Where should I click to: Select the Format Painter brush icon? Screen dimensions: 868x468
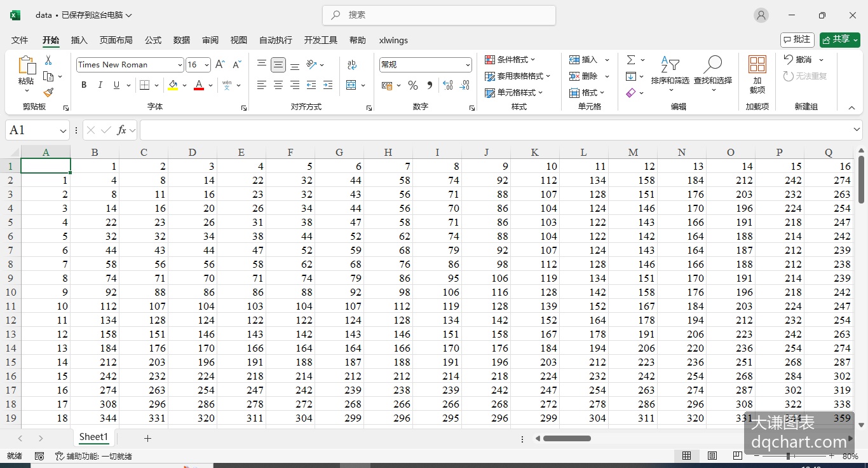pos(48,92)
